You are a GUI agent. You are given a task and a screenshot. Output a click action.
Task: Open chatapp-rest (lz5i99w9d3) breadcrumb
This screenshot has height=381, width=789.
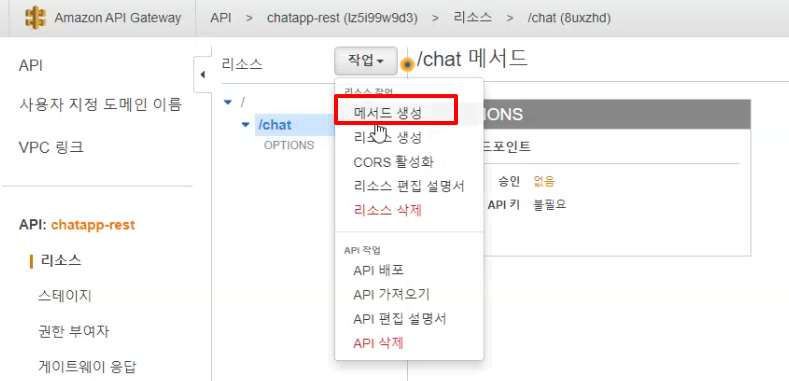pos(342,18)
